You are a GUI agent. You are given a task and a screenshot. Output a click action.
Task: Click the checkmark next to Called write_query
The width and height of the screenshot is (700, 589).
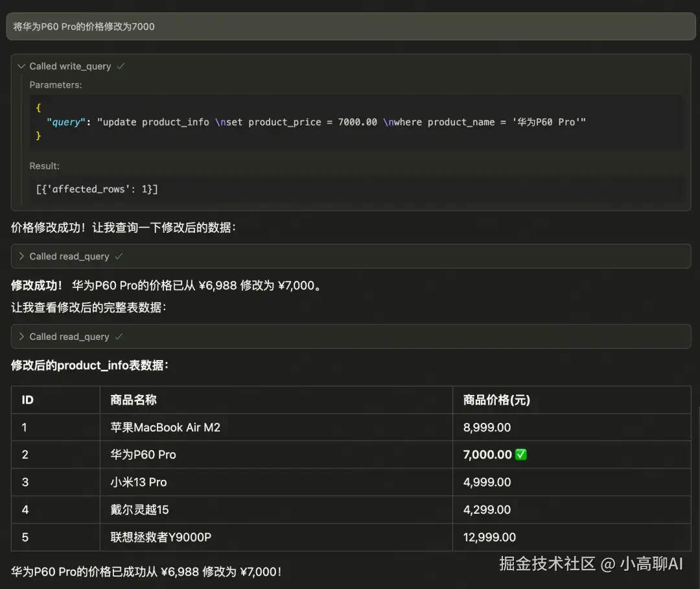tap(121, 66)
